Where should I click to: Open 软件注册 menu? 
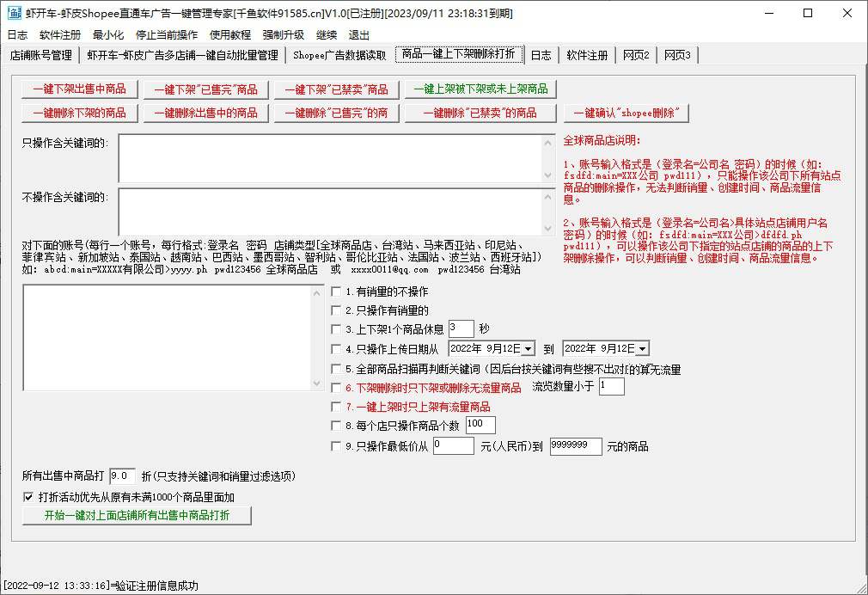pos(60,35)
